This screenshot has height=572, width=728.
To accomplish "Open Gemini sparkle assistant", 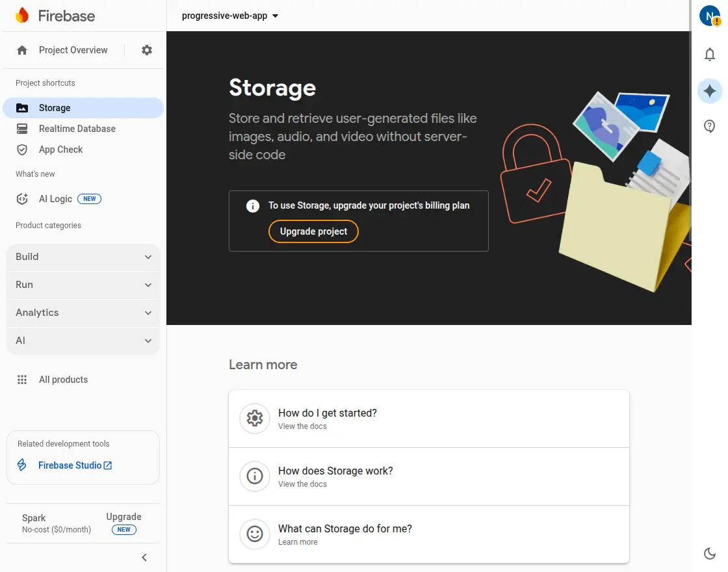I will (x=709, y=90).
